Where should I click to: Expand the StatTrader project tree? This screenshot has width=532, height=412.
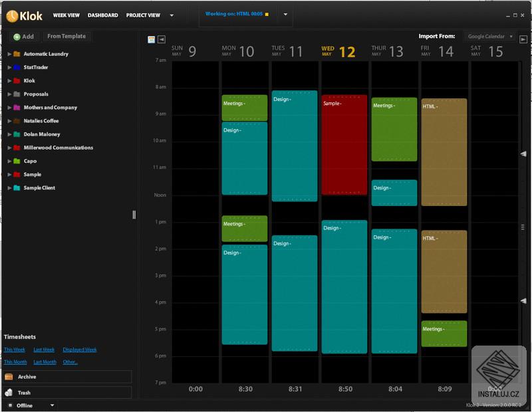click(x=9, y=67)
